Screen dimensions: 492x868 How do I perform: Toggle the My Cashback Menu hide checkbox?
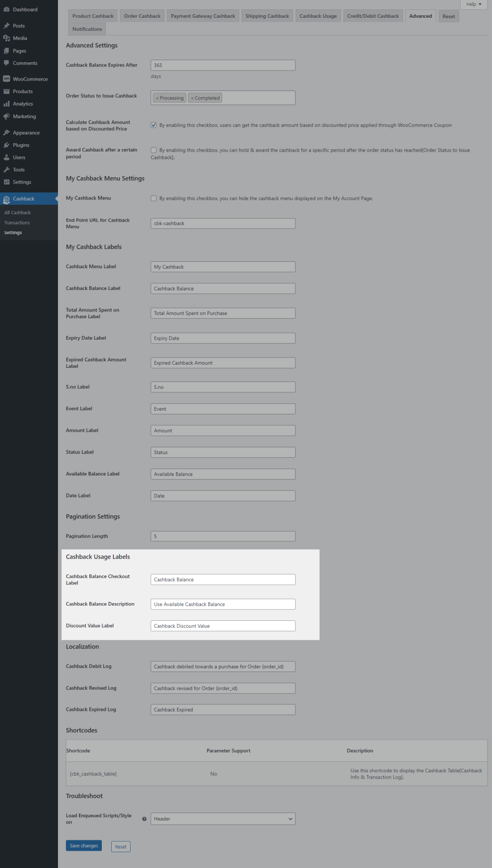click(154, 199)
